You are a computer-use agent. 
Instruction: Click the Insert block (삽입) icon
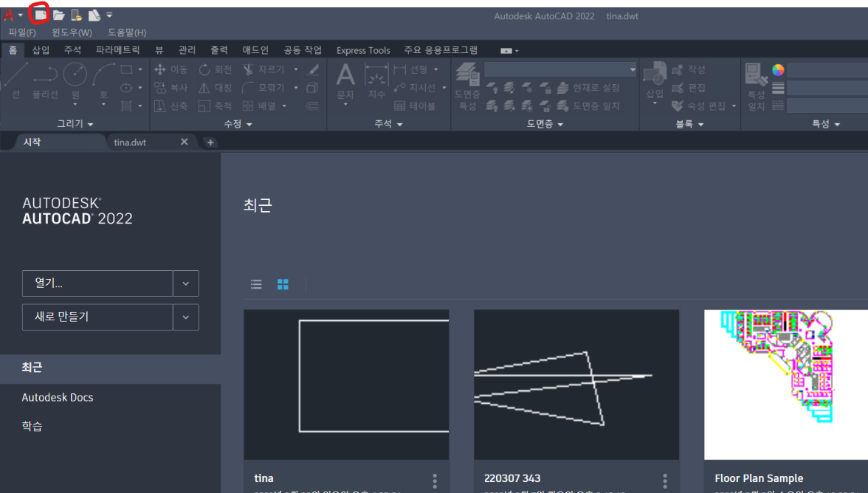click(655, 80)
